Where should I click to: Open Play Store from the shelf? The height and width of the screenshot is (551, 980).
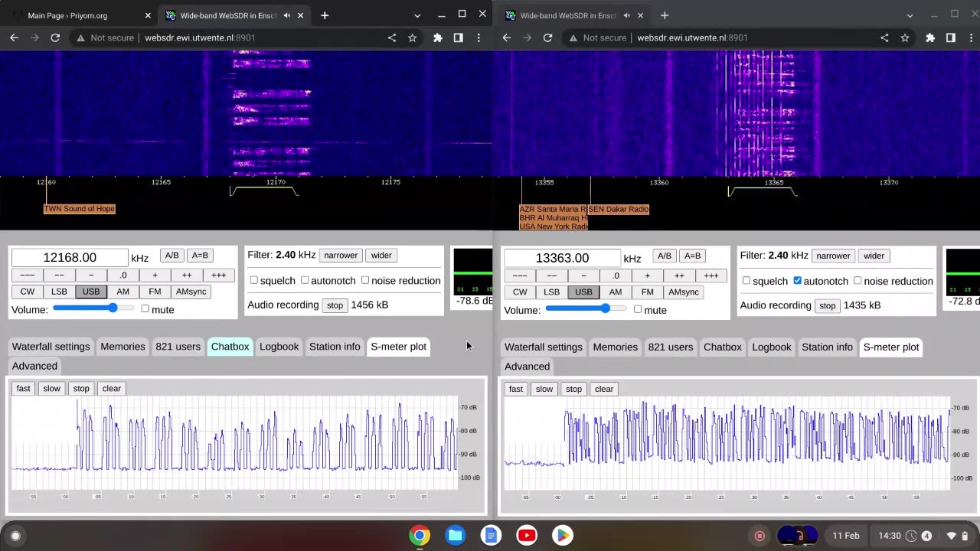[563, 535]
